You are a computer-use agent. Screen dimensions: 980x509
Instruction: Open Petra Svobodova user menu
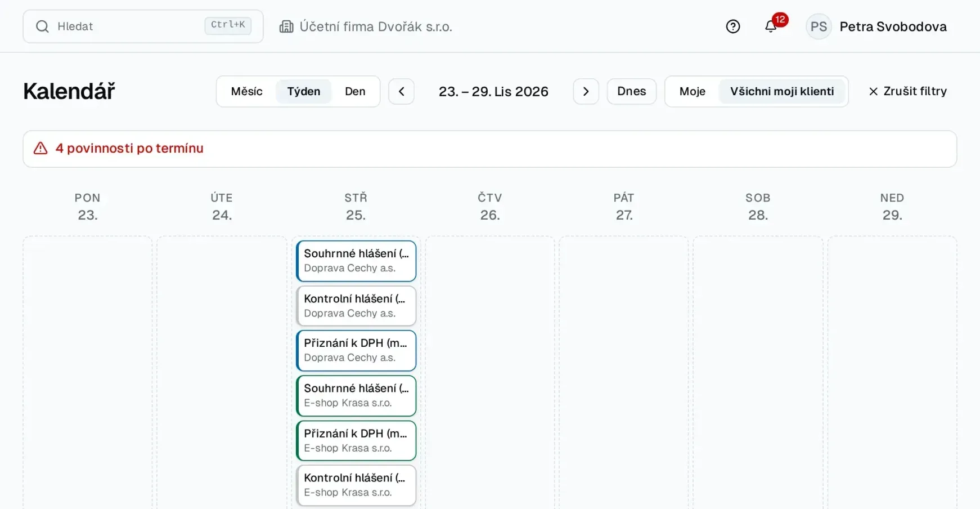(x=876, y=26)
